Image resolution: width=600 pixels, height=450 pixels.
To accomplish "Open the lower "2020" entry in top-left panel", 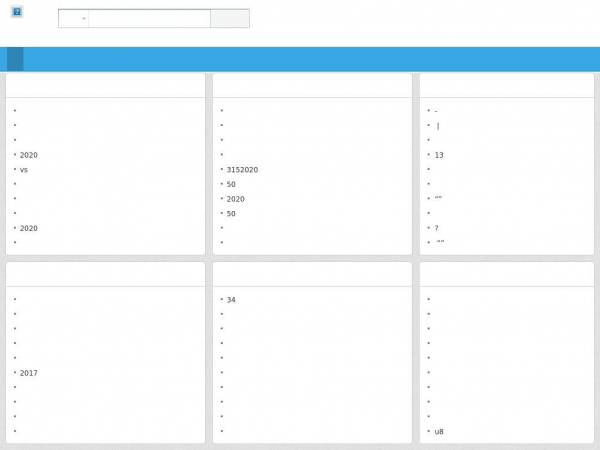I will (x=29, y=228).
